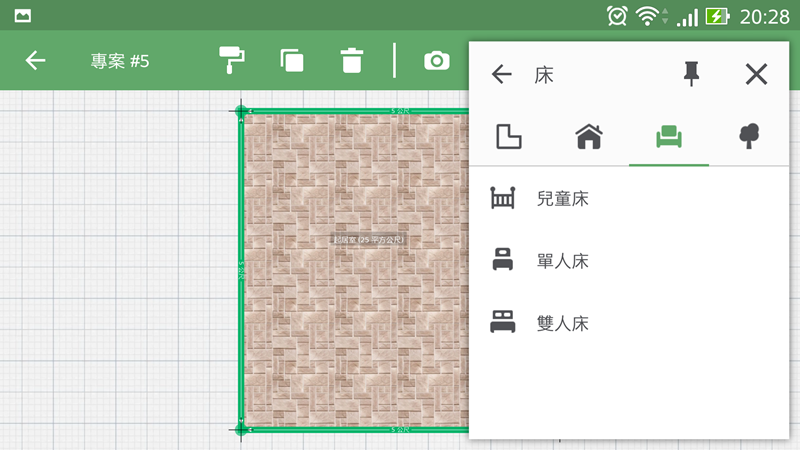Select the furniture sofa tab
The image size is (800, 450).
point(668,137)
